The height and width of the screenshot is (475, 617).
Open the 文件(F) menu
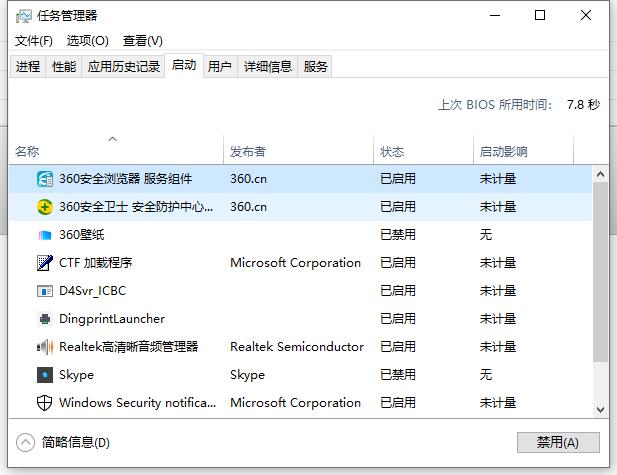coord(34,41)
